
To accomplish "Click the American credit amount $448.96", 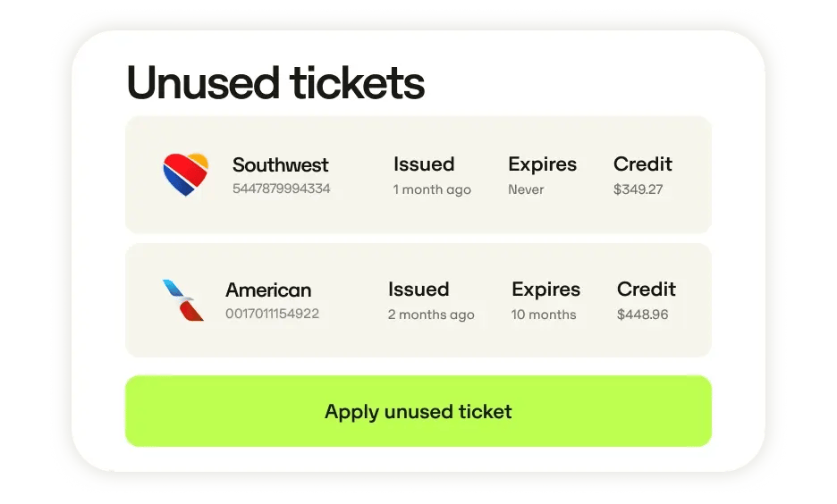I will point(642,315).
